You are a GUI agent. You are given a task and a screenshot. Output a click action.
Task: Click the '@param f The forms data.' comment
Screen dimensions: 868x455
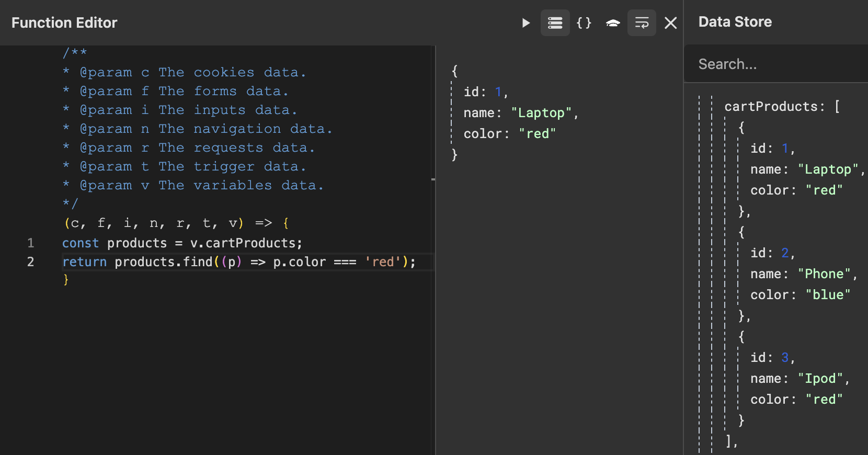(x=175, y=91)
